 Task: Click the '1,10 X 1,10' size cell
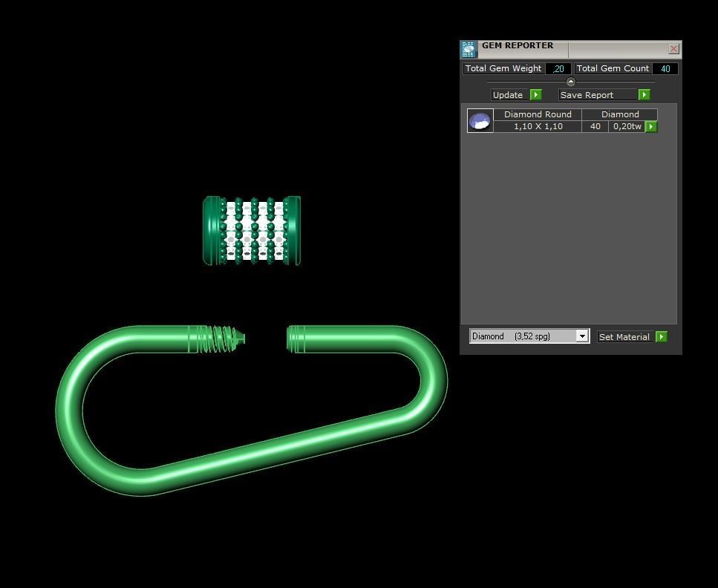538,126
